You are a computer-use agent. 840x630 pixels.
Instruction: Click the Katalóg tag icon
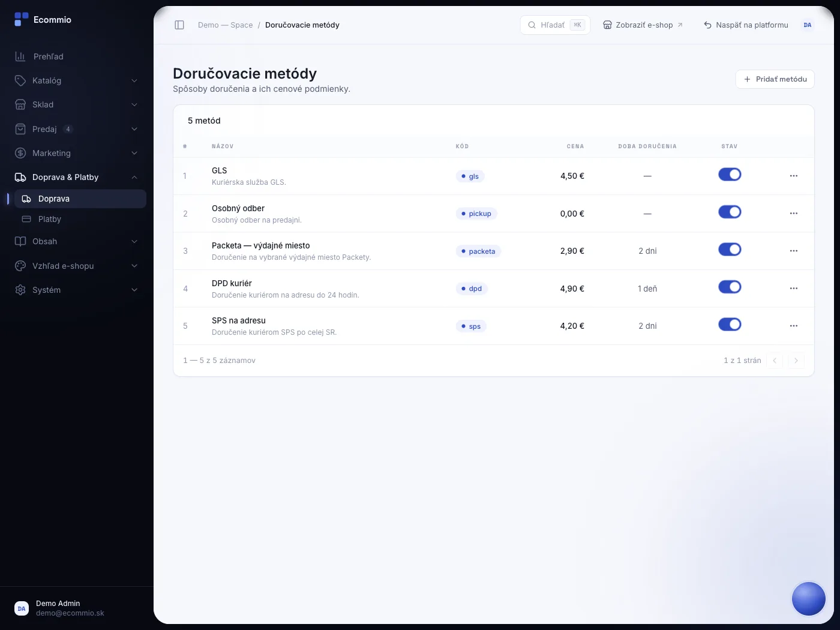(x=20, y=80)
